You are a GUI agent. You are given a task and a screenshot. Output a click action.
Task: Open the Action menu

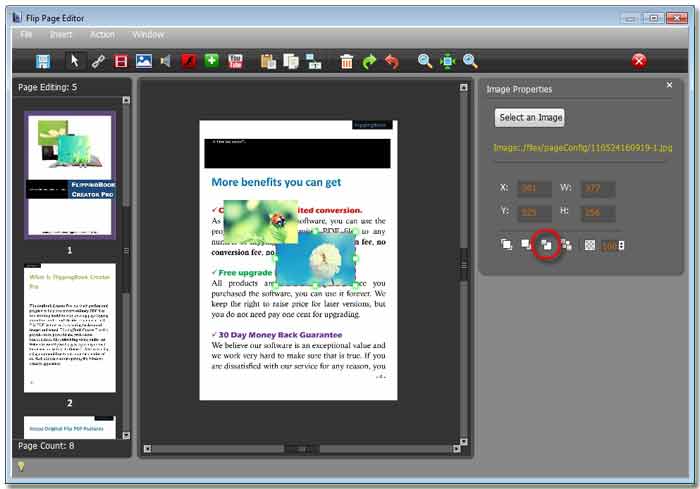tap(102, 35)
